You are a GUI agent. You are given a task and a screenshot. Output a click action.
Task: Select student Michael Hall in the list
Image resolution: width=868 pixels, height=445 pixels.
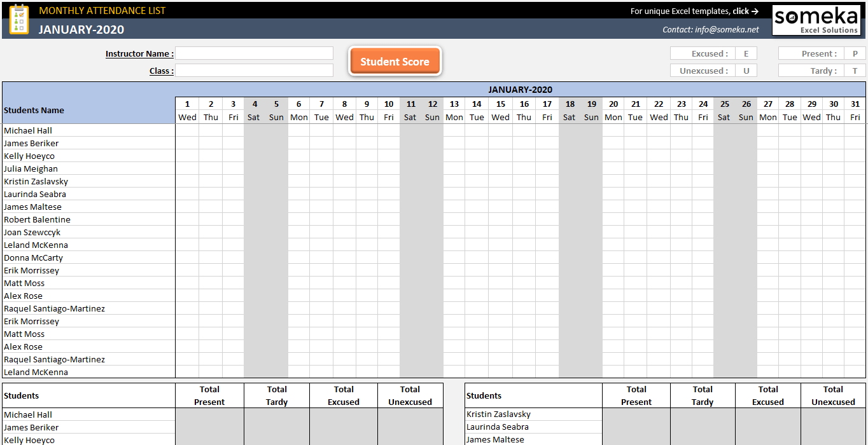coord(27,130)
